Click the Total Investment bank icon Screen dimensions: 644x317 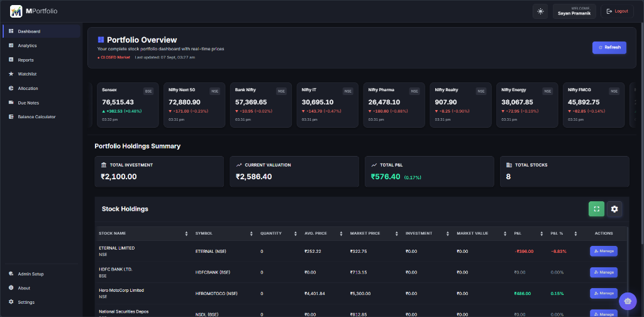(104, 165)
